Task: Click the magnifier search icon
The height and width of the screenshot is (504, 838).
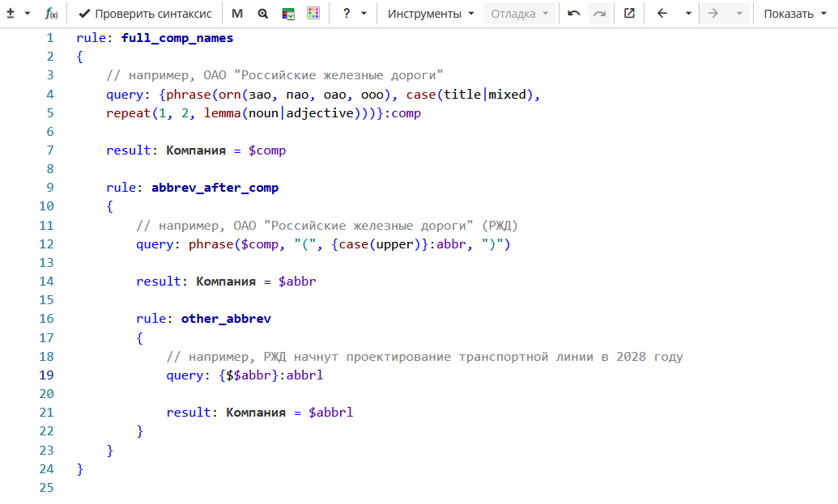Action: click(x=262, y=14)
